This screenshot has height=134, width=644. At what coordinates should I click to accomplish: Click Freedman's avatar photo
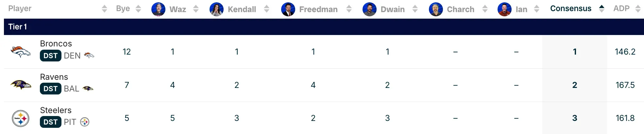tap(288, 9)
